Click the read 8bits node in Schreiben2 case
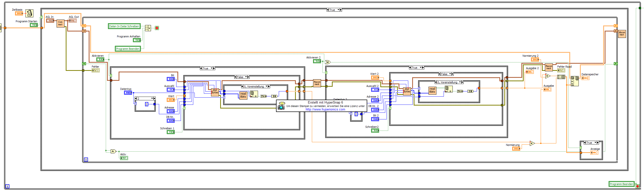This screenshot has width=644, height=191. click(x=432, y=90)
